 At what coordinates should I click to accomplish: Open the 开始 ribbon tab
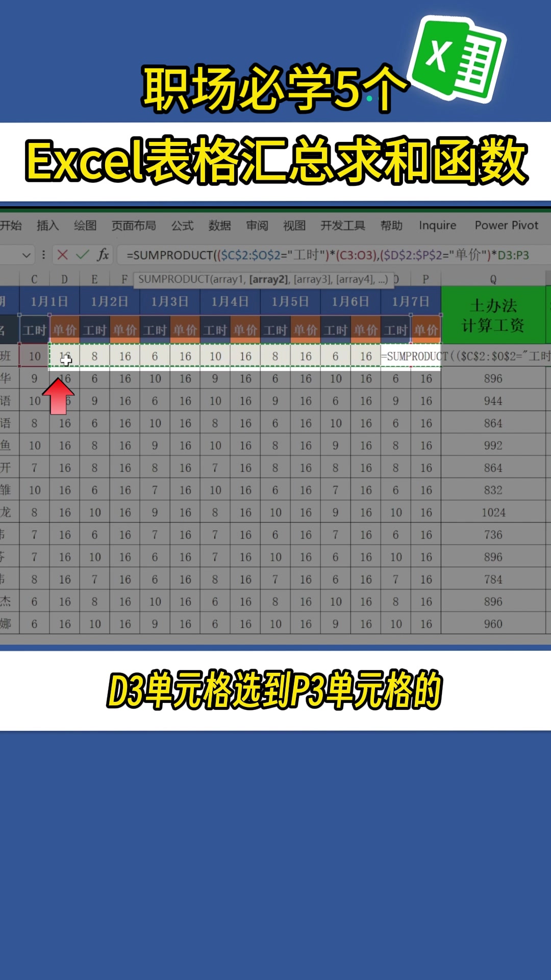11,225
